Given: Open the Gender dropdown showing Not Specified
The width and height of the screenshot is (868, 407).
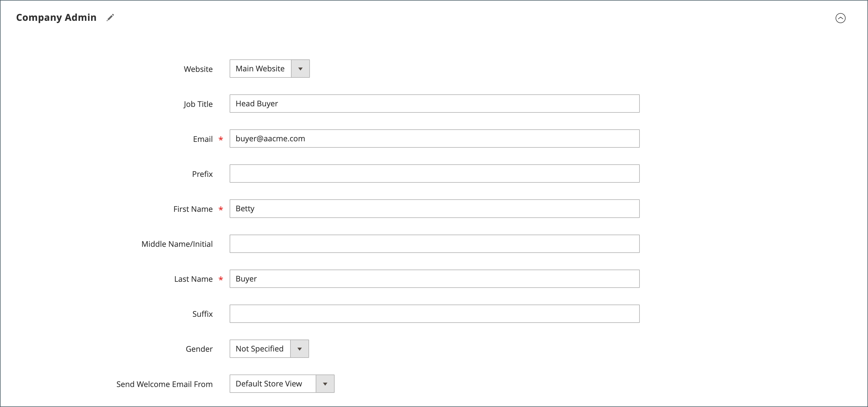Looking at the screenshot, I should 269,349.
